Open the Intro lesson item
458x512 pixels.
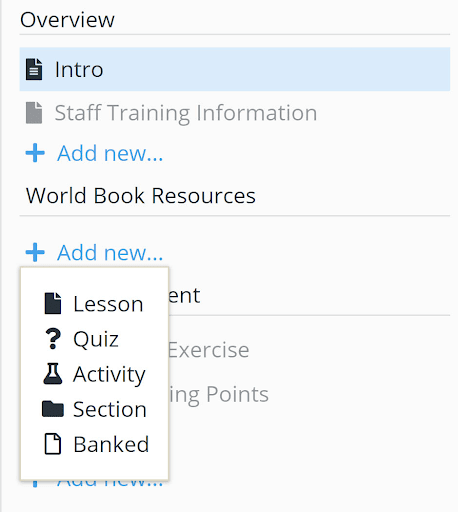pos(235,69)
